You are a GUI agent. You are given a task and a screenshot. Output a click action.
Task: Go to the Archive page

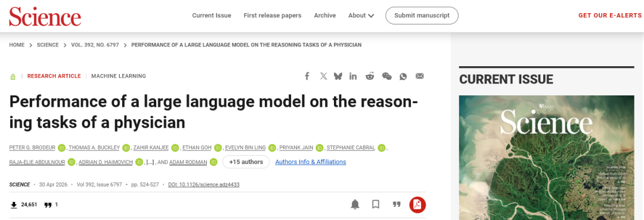tap(325, 16)
